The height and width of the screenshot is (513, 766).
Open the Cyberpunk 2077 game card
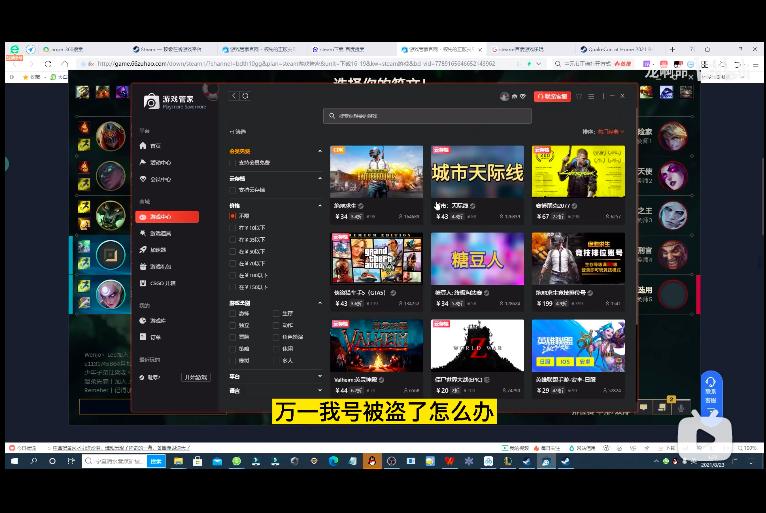tap(578, 184)
